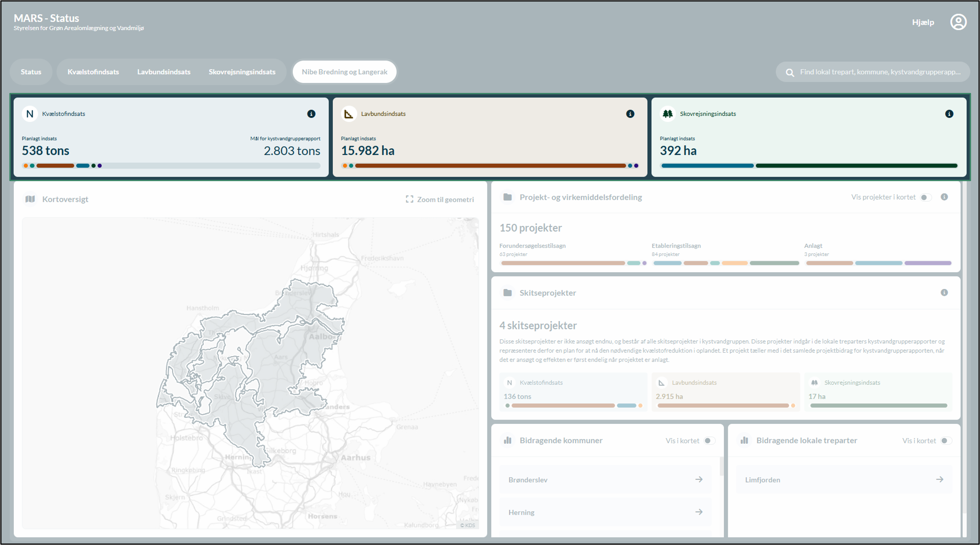The image size is (980, 545).
Task: Open info icon on Kvælstofindsats card
Action: click(x=311, y=114)
